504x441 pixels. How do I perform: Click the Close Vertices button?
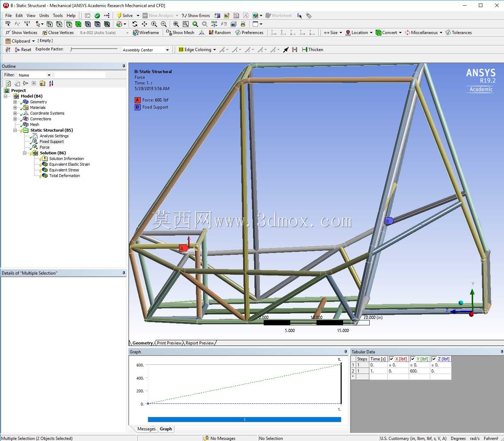point(58,33)
